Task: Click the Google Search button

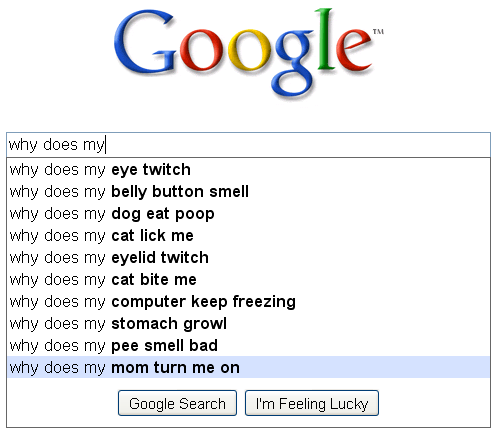Action: pos(177,403)
